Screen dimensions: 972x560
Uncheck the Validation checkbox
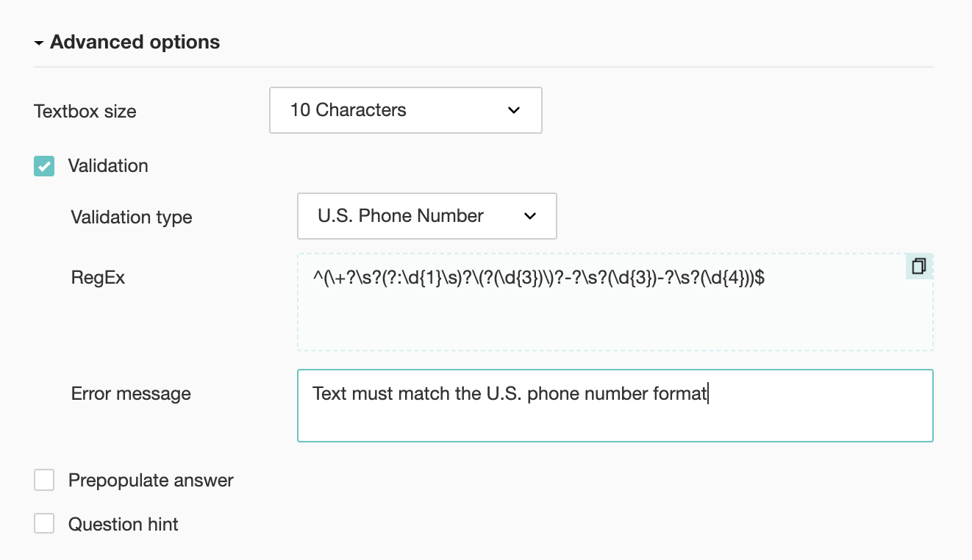pos(44,166)
